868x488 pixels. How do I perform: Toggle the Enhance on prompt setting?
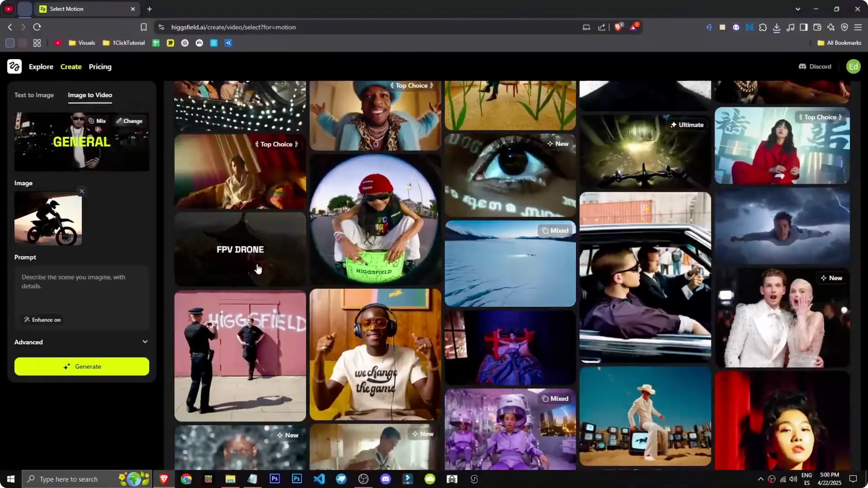[x=42, y=319]
